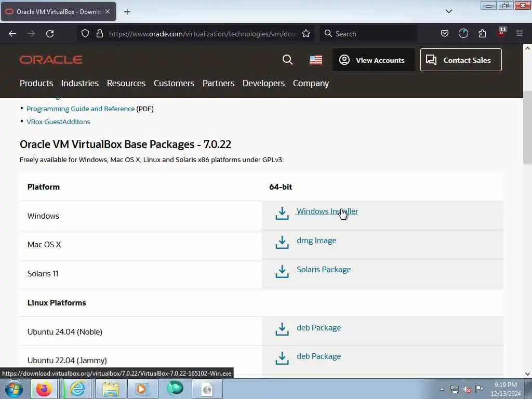Select the Mac OS X row label

point(44,245)
